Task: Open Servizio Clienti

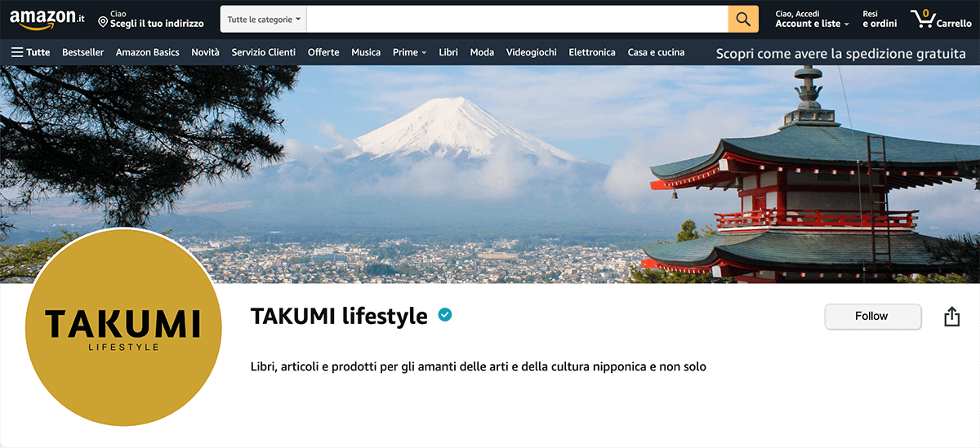Action: click(264, 52)
